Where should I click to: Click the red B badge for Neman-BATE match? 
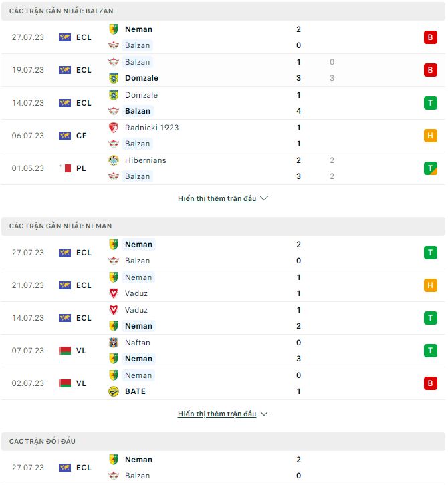(x=430, y=383)
